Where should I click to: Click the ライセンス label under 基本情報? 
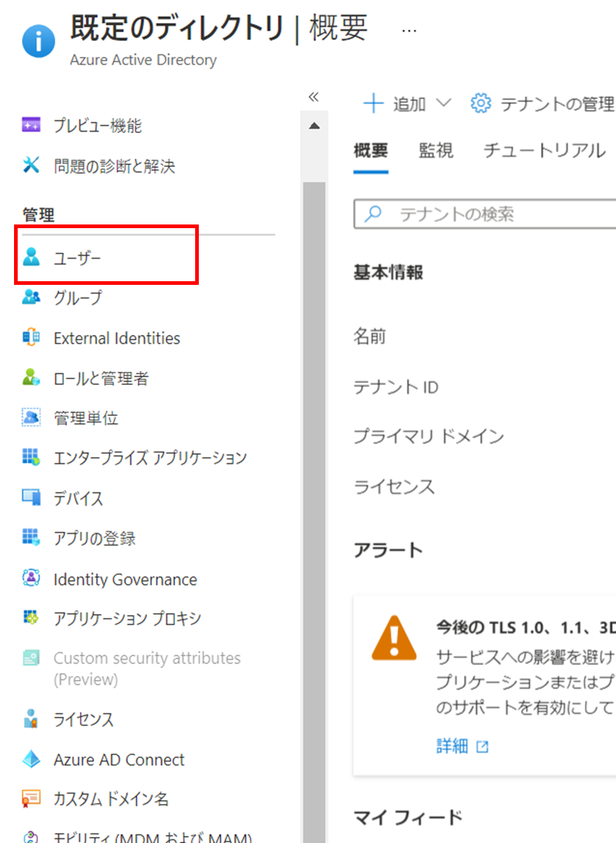(393, 486)
